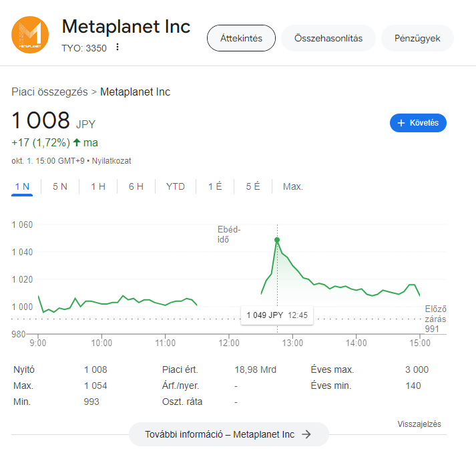
Task: Select the Max. time range
Action: (x=293, y=186)
